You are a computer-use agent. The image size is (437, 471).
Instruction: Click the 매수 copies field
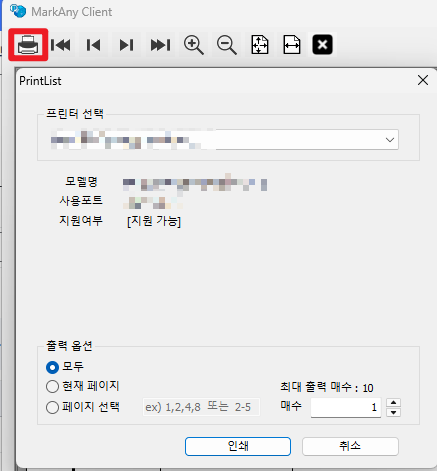[x=346, y=407]
